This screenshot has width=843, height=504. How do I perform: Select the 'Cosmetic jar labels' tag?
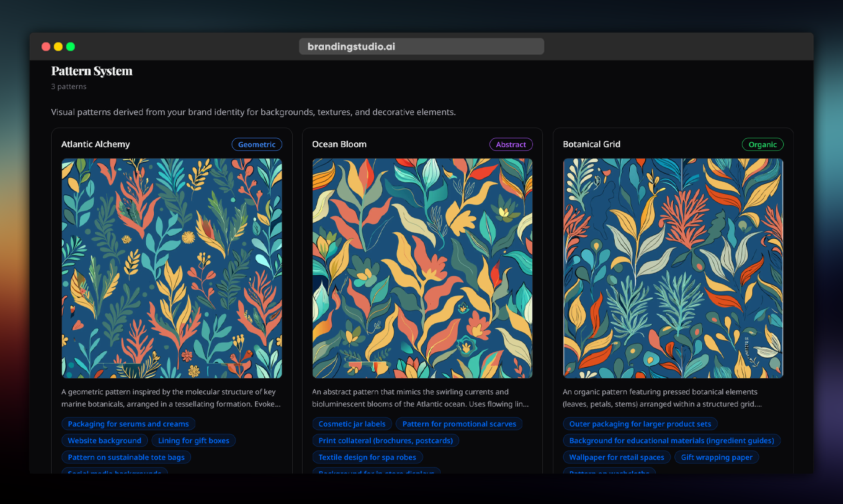pos(352,424)
